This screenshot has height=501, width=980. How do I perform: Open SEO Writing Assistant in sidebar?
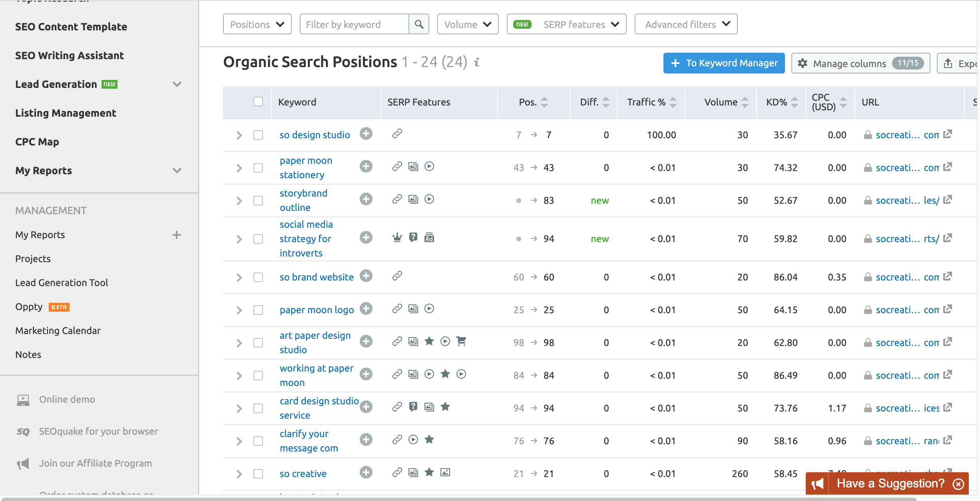click(70, 56)
